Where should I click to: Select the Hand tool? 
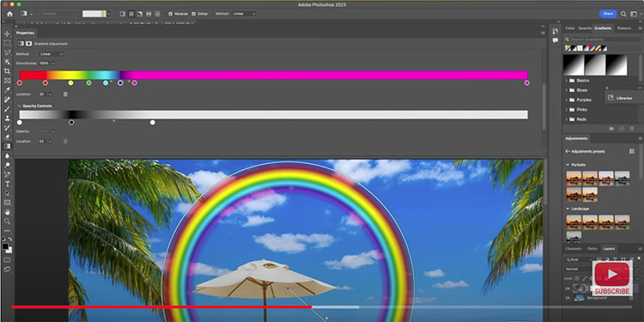(x=7, y=212)
